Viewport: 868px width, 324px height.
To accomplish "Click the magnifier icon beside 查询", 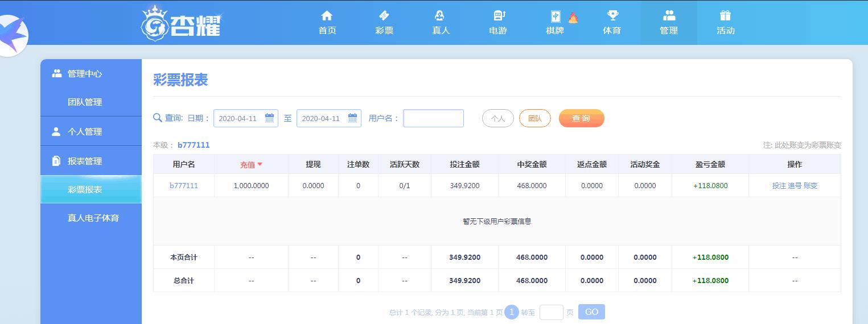I will point(158,118).
